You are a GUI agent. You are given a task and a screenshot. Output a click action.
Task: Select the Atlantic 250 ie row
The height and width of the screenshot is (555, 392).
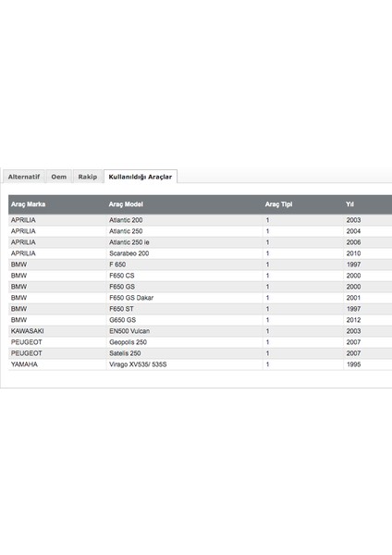[201, 242]
